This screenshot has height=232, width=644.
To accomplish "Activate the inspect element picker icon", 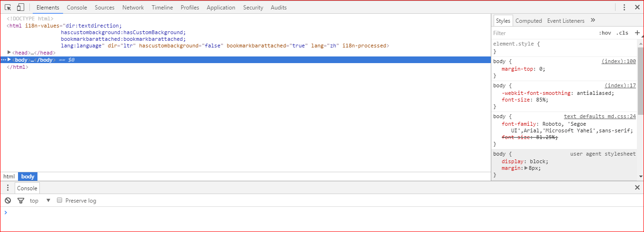I will pos(8,7).
